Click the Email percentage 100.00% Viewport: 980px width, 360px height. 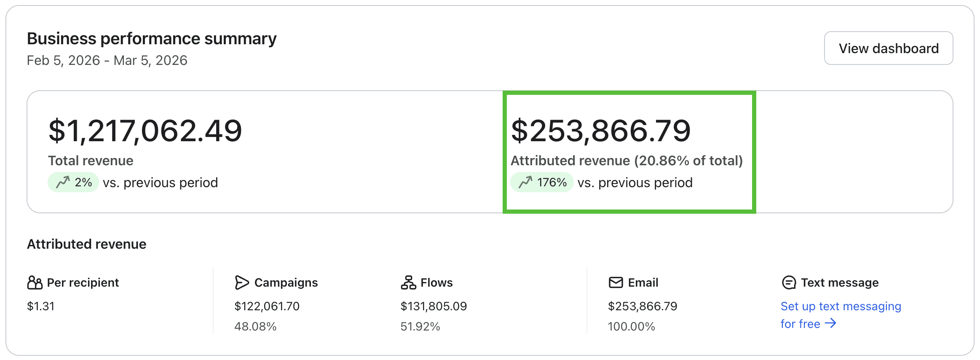click(x=631, y=327)
